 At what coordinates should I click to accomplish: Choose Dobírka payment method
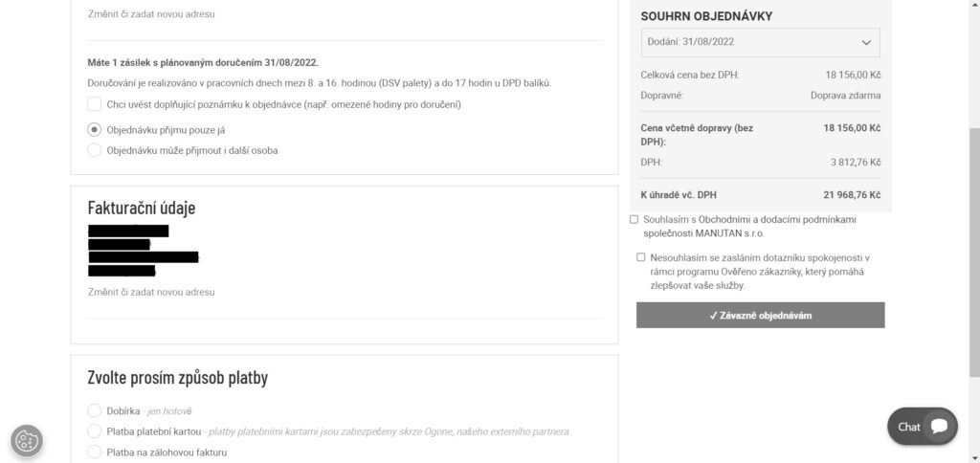click(94, 410)
